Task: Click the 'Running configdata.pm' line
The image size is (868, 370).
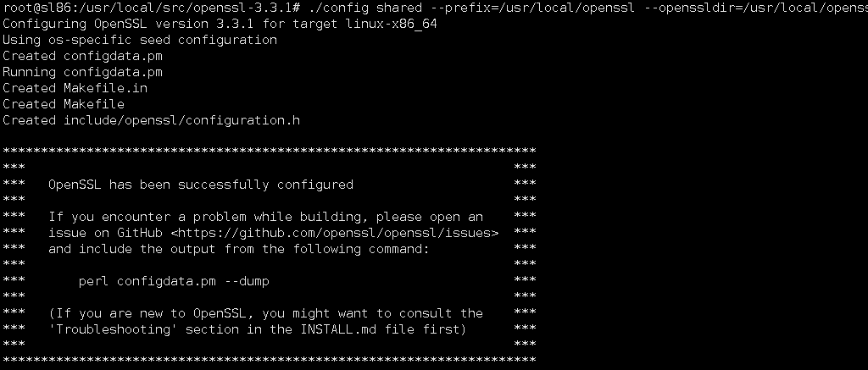Action: click(82, 72)
